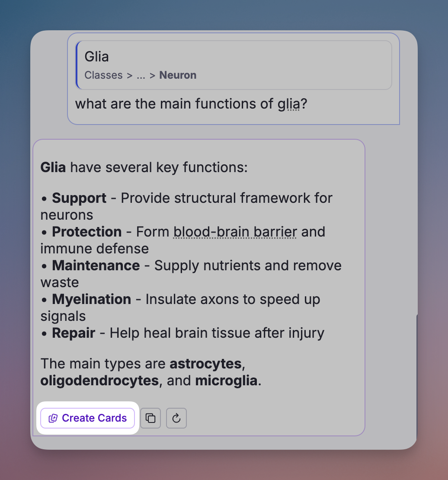448x480 pixels.
Task: Click the Create Cards button
Action: click(x=88, y=418)
